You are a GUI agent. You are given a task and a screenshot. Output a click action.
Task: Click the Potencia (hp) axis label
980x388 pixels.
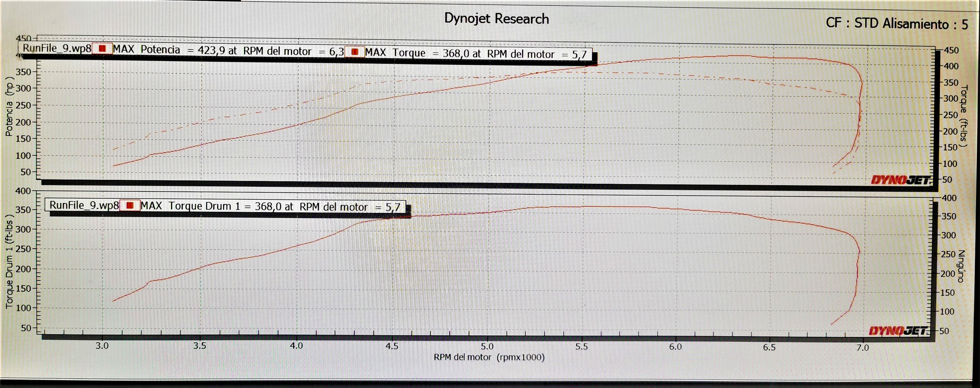pos(9,106)
